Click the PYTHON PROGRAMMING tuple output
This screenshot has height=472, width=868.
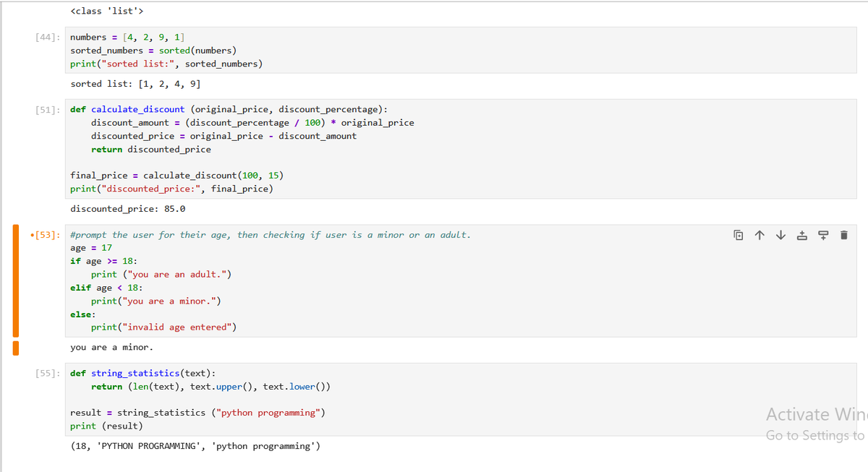point(195,446)
